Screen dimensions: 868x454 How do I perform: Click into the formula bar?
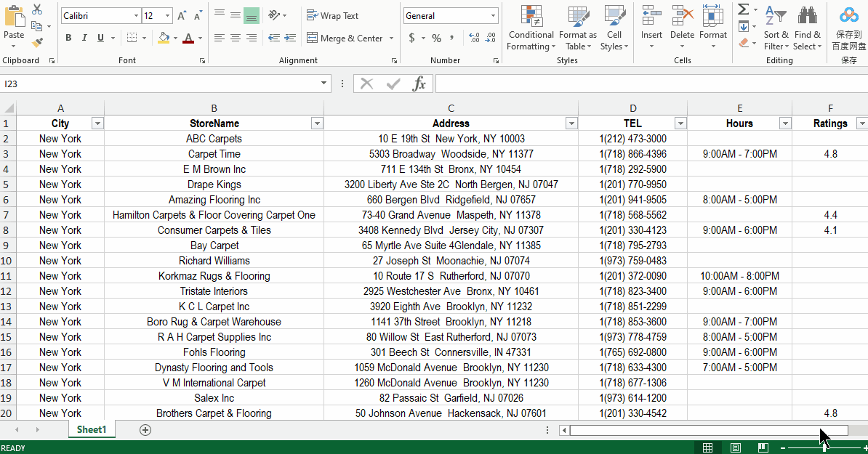[651, 84]
